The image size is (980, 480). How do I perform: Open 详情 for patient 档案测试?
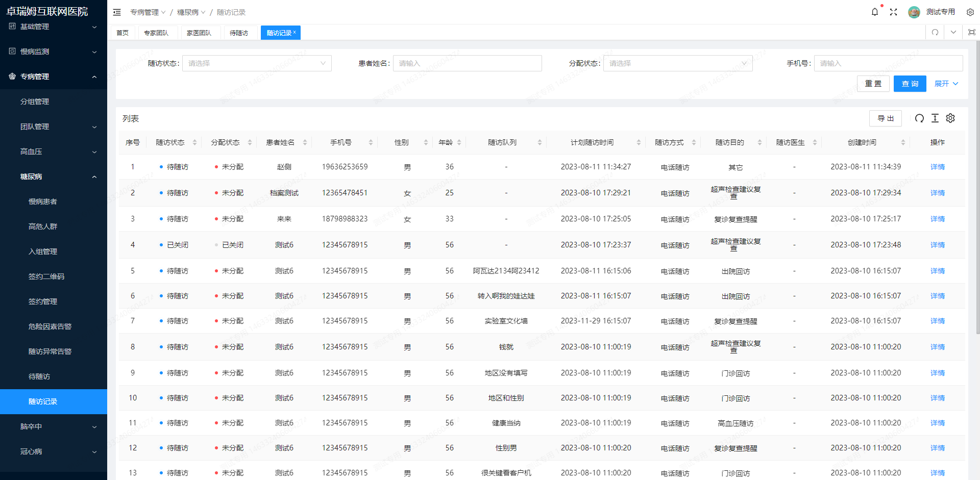938,193
